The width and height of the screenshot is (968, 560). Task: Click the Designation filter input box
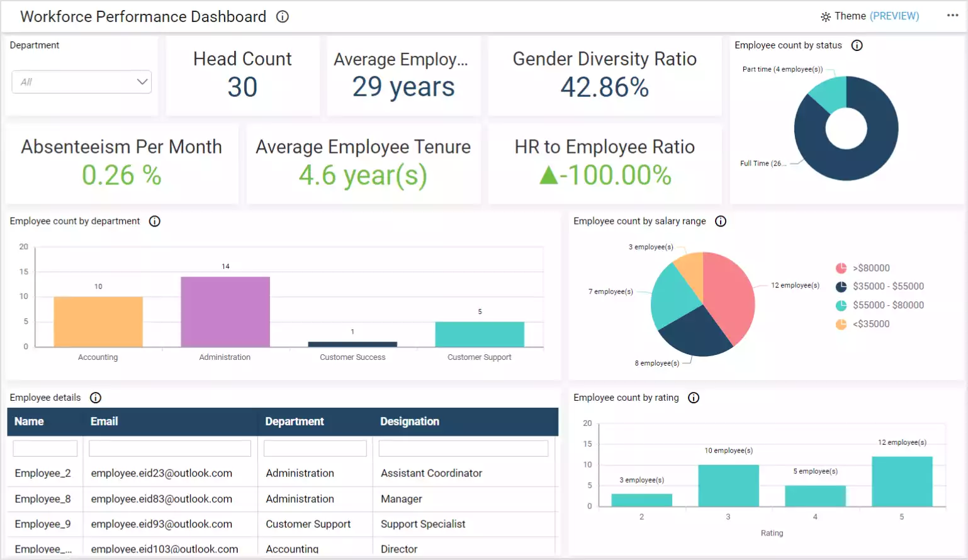point(463,448)
